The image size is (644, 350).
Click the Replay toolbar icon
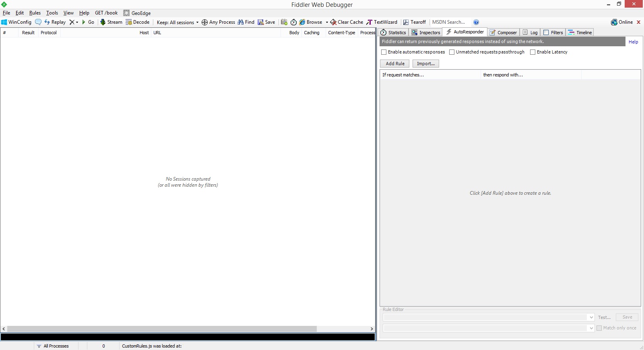coord(47,22)
